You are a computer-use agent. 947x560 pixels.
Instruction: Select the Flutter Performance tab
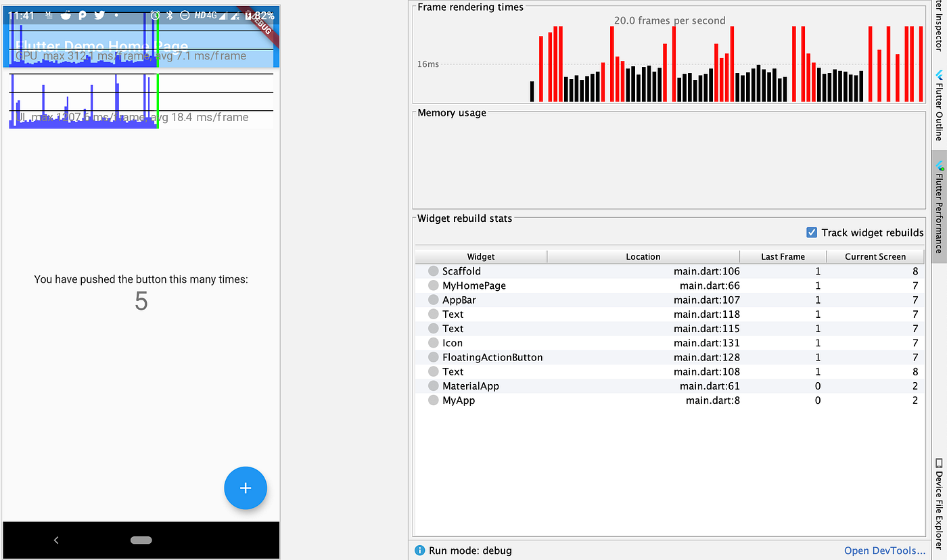click(x=940, y=210)
